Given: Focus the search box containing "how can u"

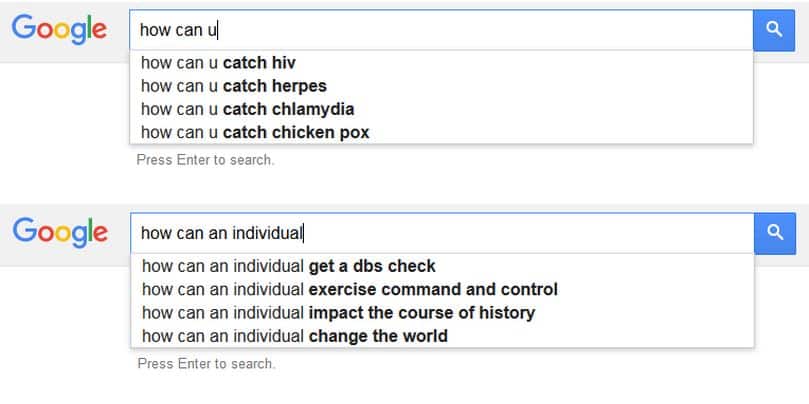Looking at the screenshot, I should point(440,30).
